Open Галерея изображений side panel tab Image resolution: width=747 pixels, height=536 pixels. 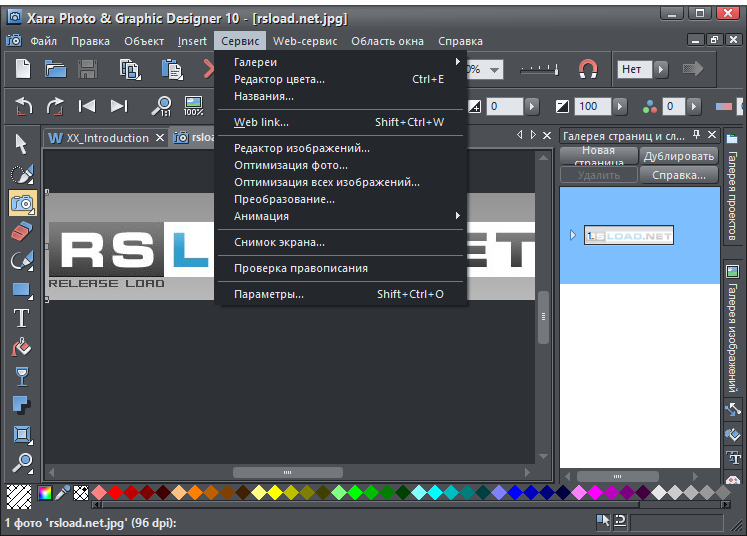click(732, 330)
